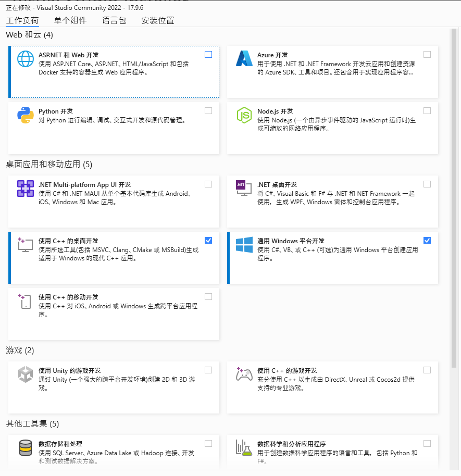The height and width of the screenshot is (476, 461).
Task: Click the vertical scrollbar thumb
Action: point(454,198)
